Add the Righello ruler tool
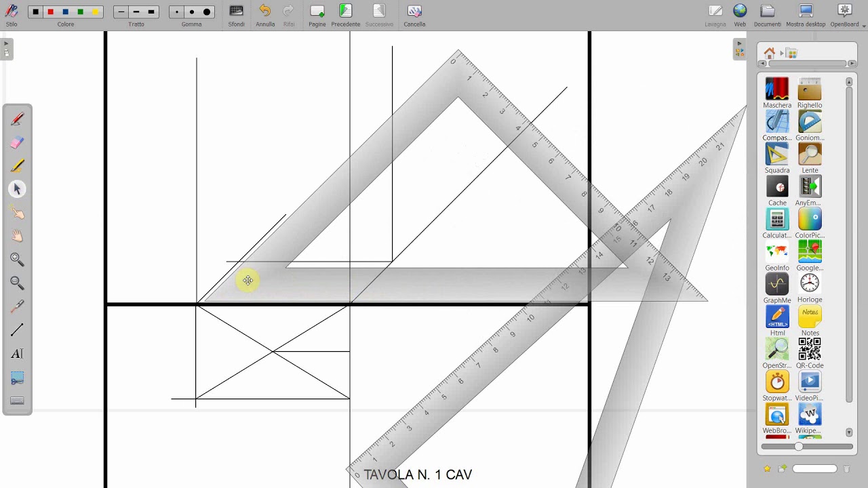The height and width of the screenshot is (488, 868). 810,93
